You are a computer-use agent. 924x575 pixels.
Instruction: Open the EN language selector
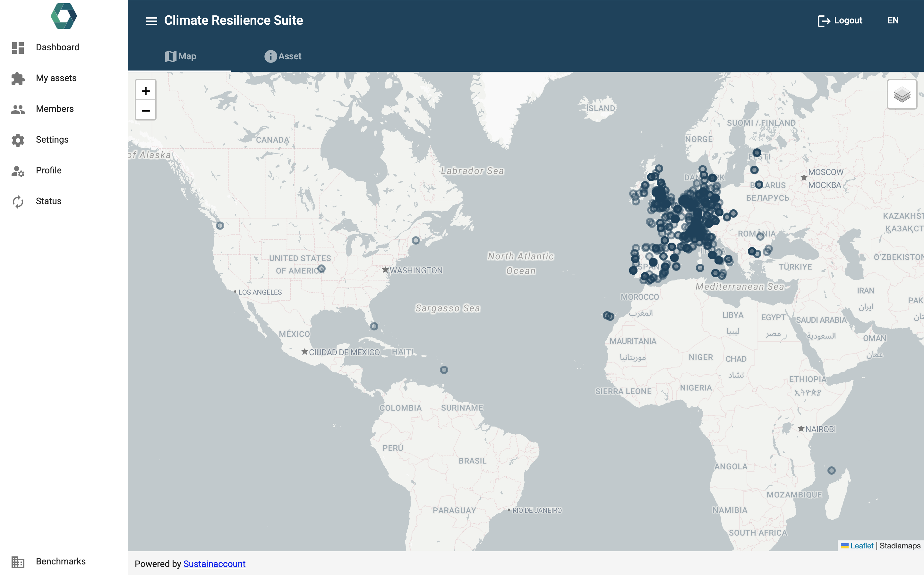tap(893, 21)
